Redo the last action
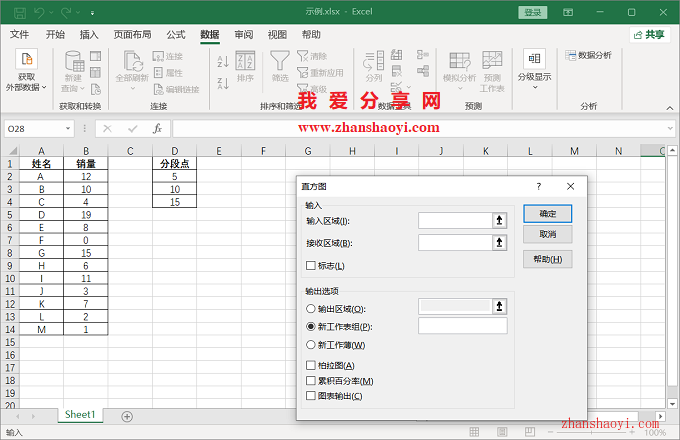The width and height of the screenshot is (680, 440). [66, 13]
